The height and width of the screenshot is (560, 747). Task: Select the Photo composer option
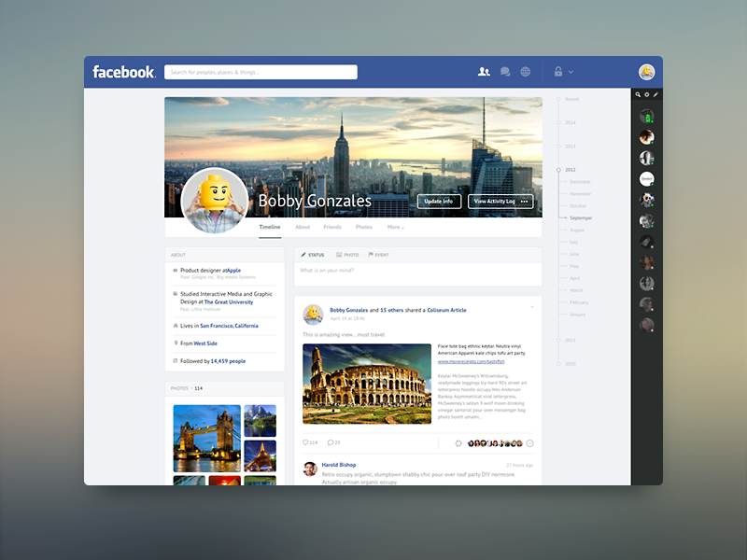tap(347, 255)
